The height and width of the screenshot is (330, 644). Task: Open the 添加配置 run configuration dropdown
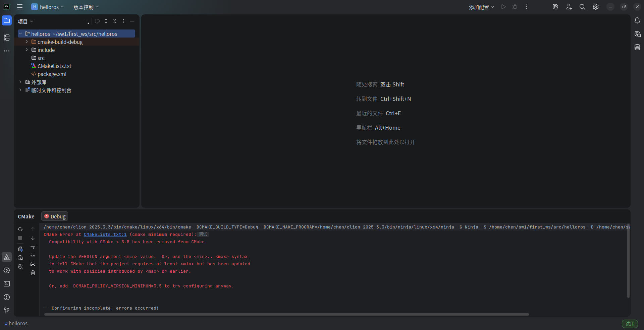pos(481,7)
